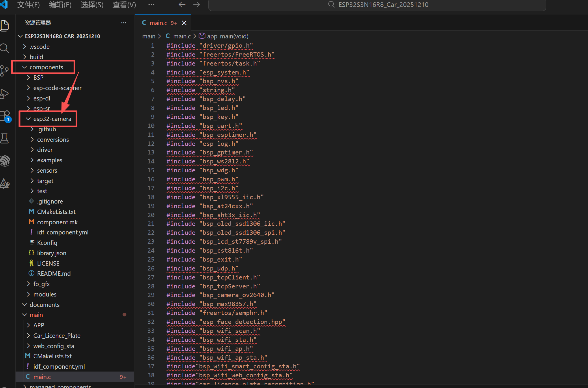The height and width of the screenshot is (388, 588).
Task: Open the 文件(F) menu
Action: tap(28, 5)
